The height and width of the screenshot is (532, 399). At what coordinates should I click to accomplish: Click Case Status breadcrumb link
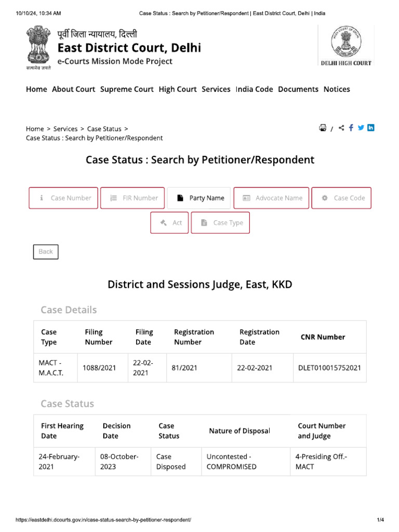coord(104,129)
